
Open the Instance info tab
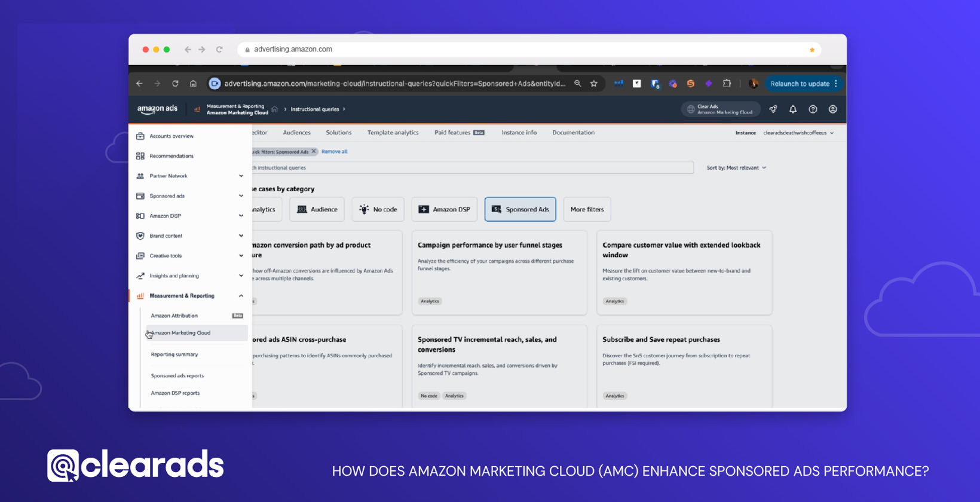coord(519,133)
